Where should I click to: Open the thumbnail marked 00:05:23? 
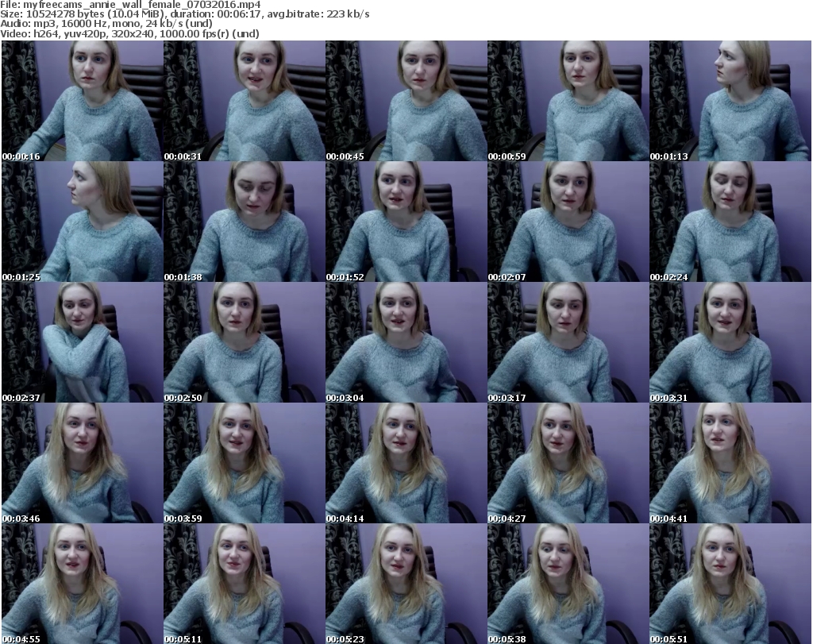(x=406, y=584)
